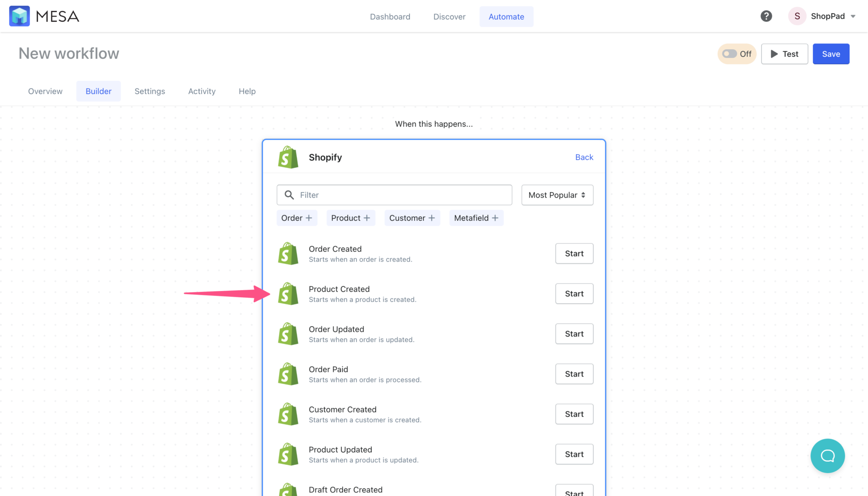Click the ShopPad avatar circle
This screenshot has height=496, width=868.
[x=797, y=16]
